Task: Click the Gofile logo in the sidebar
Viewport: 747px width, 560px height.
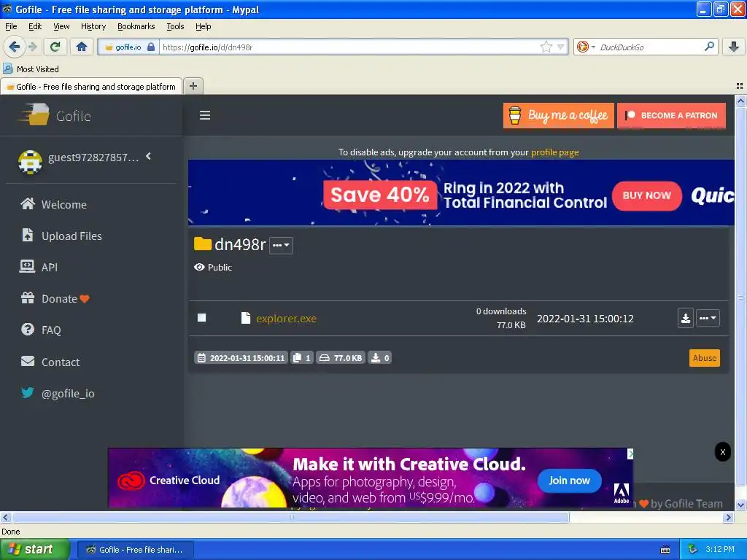Action: (55, 115)
